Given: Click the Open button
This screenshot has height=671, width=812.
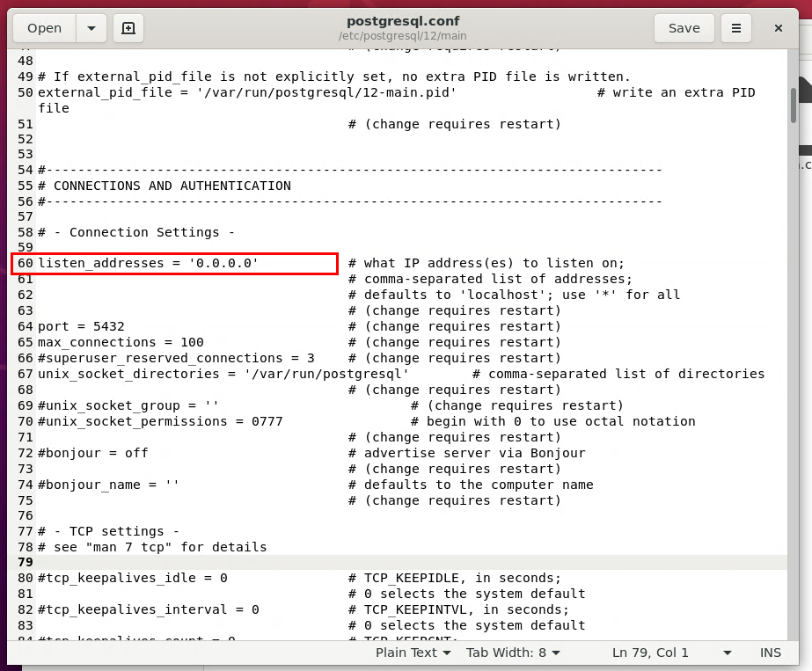Looking at the screenshot, I should pyautogui.click(x=43, y=27).
